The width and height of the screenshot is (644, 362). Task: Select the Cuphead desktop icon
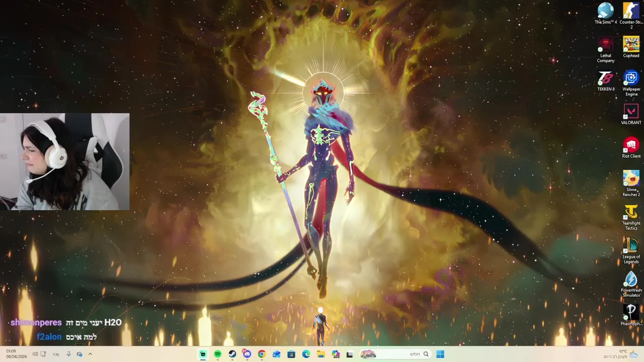point(631,47)
